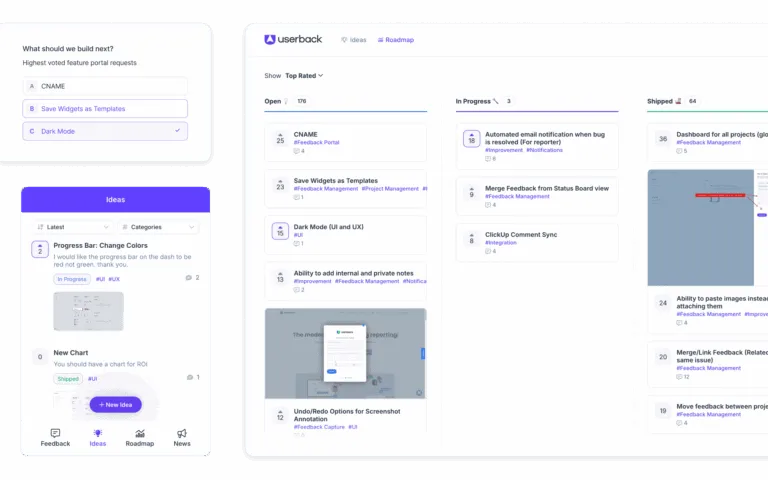Expand the Top Rated sort dropdown
This screenshot has width=768, height=480.
pyautogui.click(x=304, y=75)
